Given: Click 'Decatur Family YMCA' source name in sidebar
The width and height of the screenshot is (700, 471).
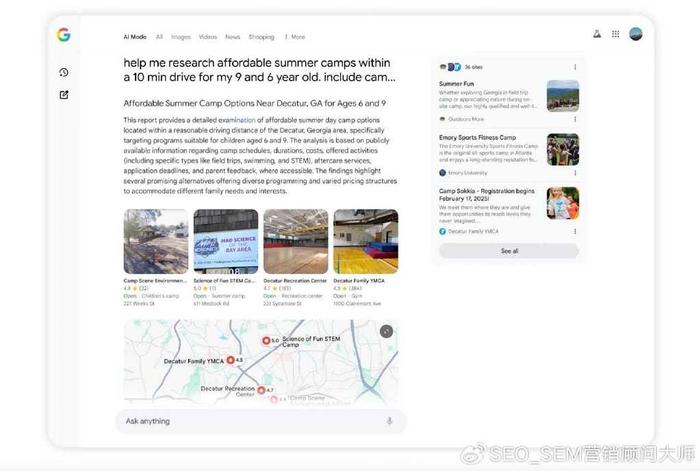Looking at the screenshot, I should pyautogui.click(x=473, y=231).
